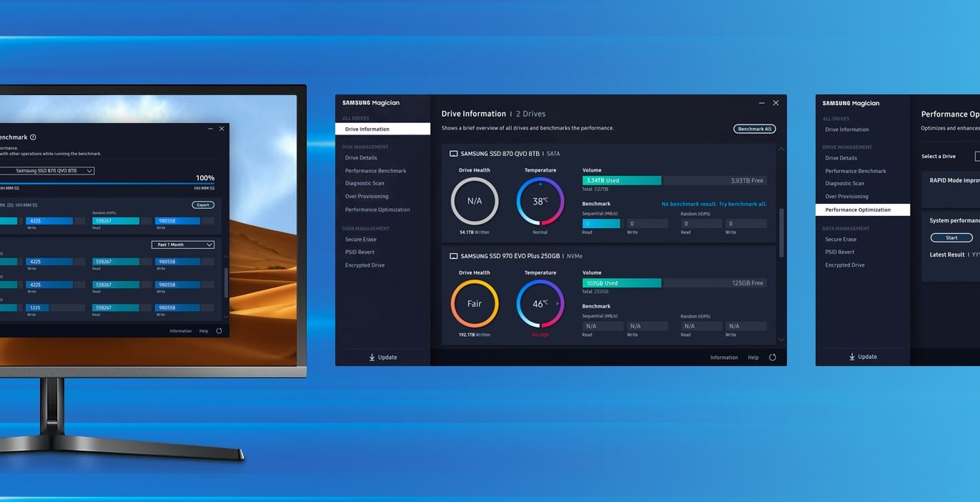This screenshot has width=980, height=502.
Task: Open Performance Benchmark in the center window sidebar
Action: [375, 171]
